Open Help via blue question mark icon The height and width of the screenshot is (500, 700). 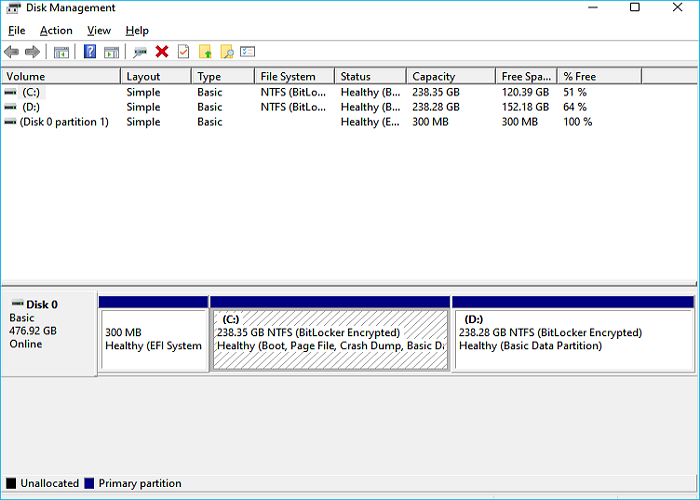(90, 52)
